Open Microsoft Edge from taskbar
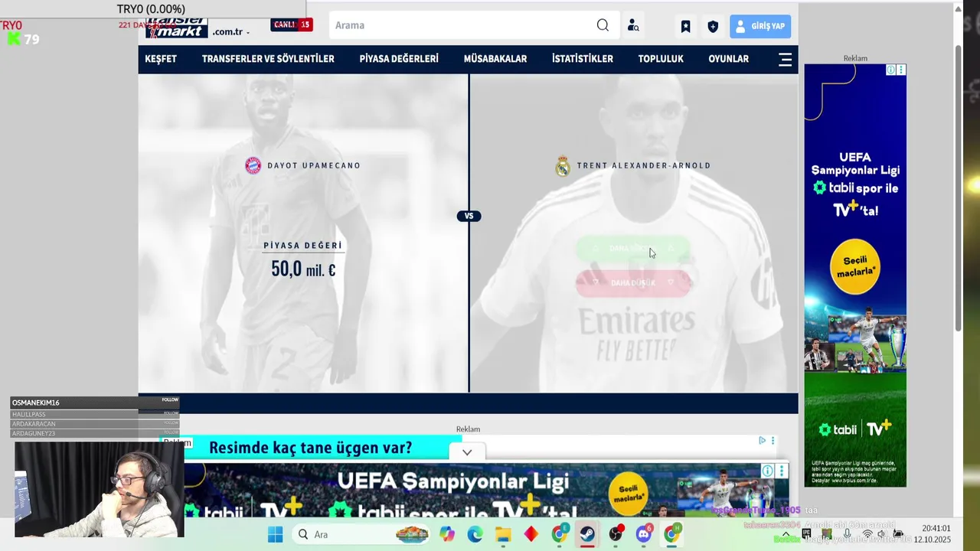Viewport: 980px width, 551px height. point(475,534)
